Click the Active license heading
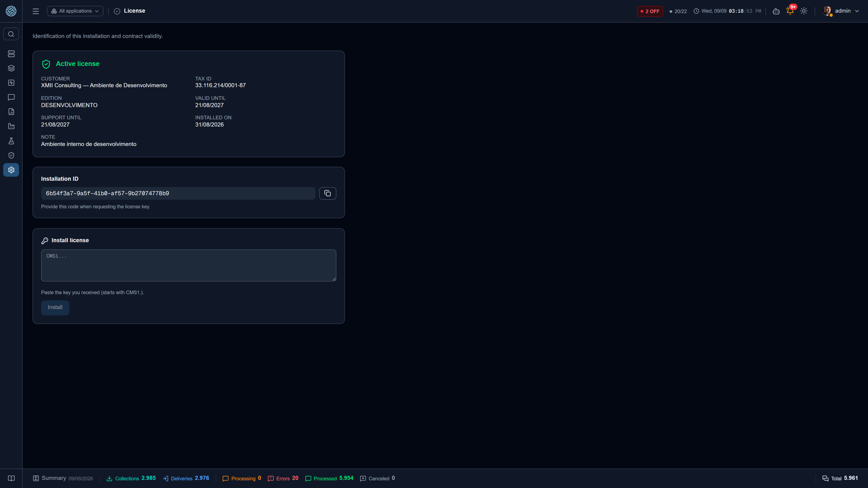868x488 pixels. 78,64
